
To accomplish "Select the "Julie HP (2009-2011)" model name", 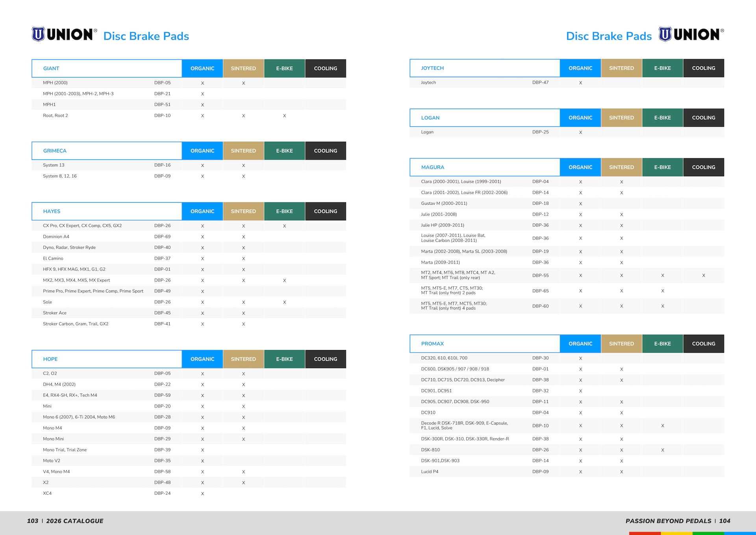I will (443, 225).
